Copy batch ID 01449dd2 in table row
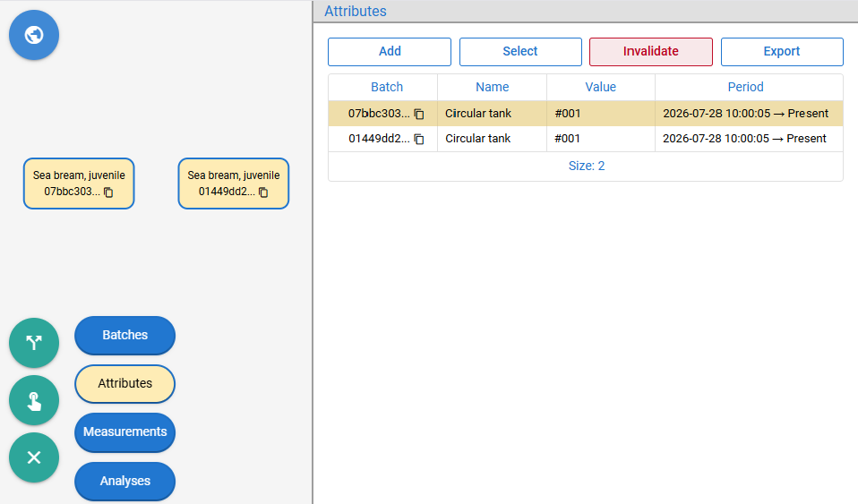This screenshot has width=858, height=504. 419,139
